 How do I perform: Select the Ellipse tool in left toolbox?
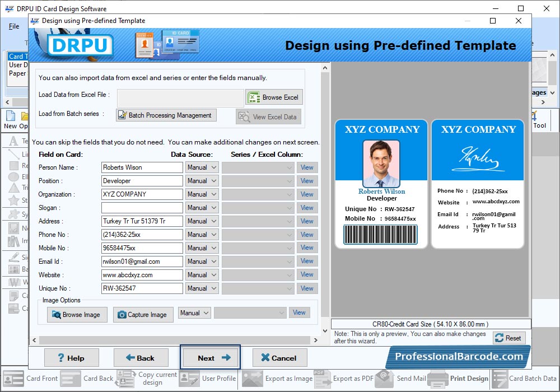[x=13, y=177]
